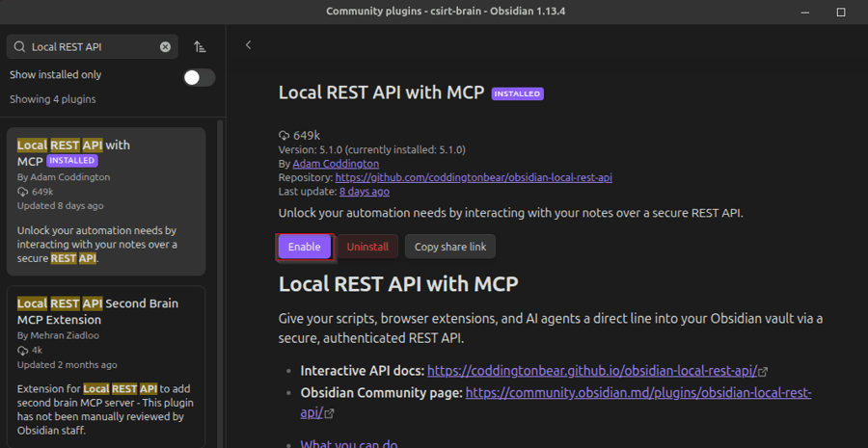The height and width of the screenshot is (448, 868).
Task: Open the interactive API docs URL
Action: point(592,371)
